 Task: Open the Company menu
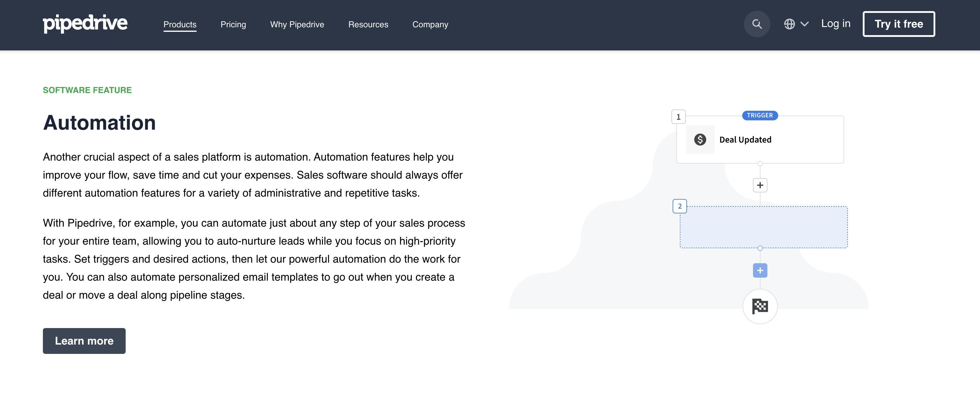click(430, 24)
